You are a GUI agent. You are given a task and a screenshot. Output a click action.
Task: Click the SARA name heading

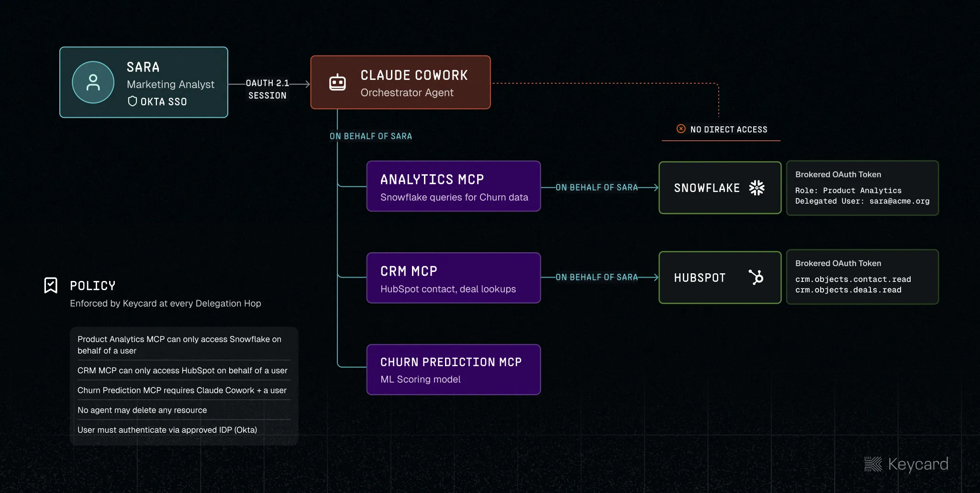[143, 67]
